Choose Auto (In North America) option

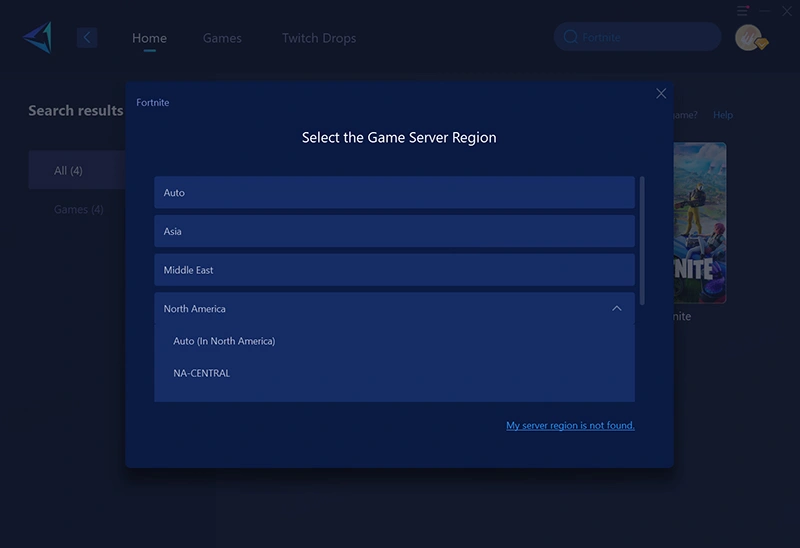pos(224,341)
